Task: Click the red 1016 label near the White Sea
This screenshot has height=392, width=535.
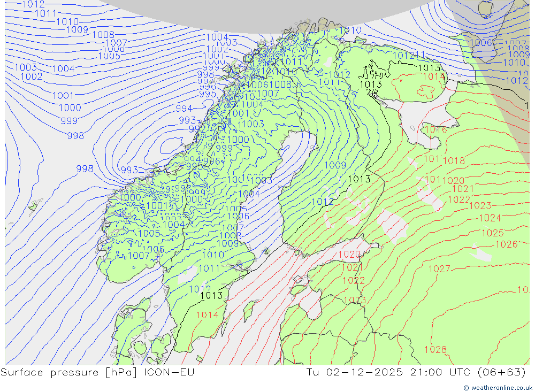Action: [x=436, y=130]
